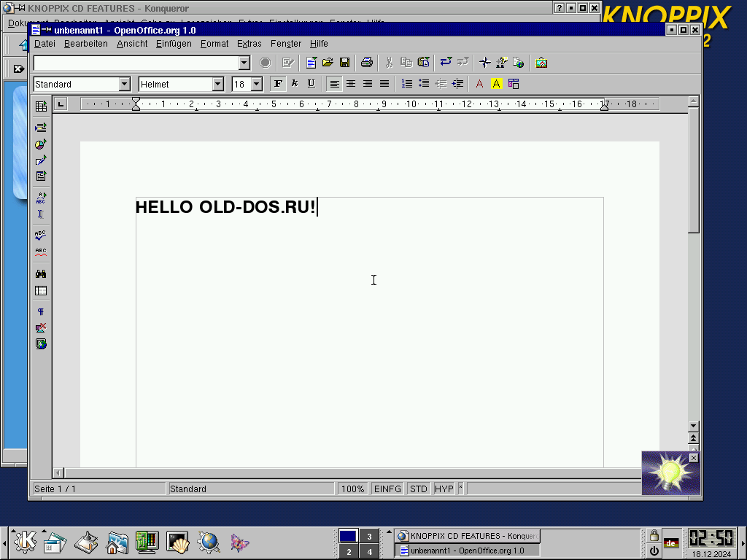Click the Save document icon

click(x=344, y=63)
